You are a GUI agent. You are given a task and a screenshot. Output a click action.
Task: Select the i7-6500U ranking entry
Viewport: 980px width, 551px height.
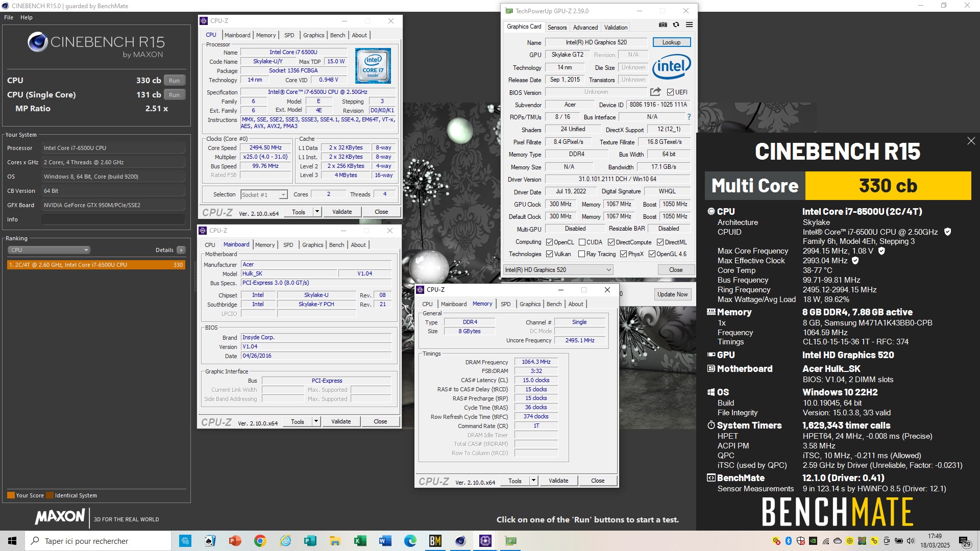tap(96, 265)
